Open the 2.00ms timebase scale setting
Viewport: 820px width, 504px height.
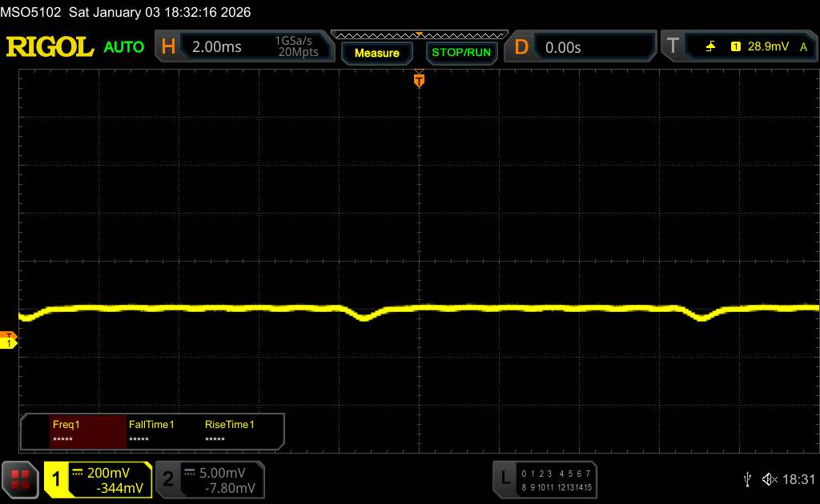pos(217,47)
